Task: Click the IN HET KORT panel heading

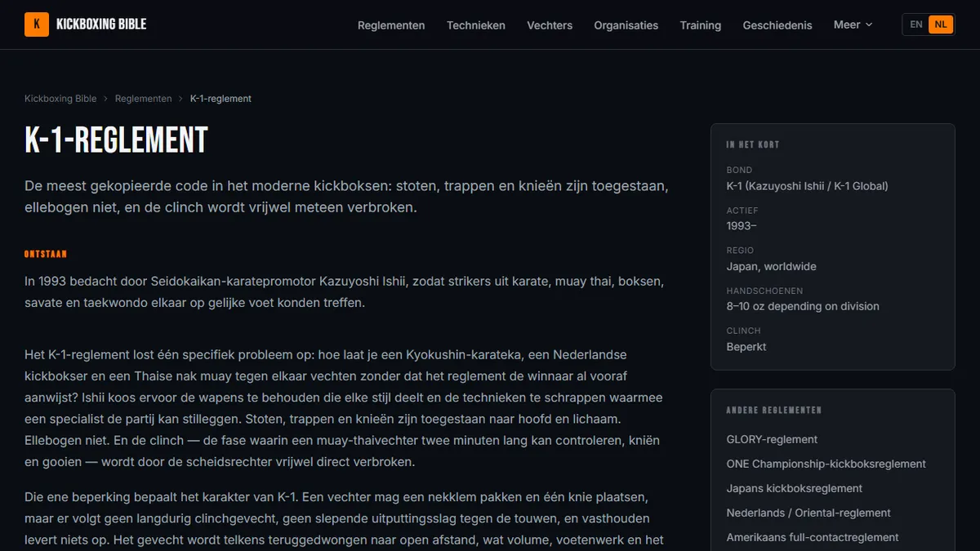Action: point(753,144)
